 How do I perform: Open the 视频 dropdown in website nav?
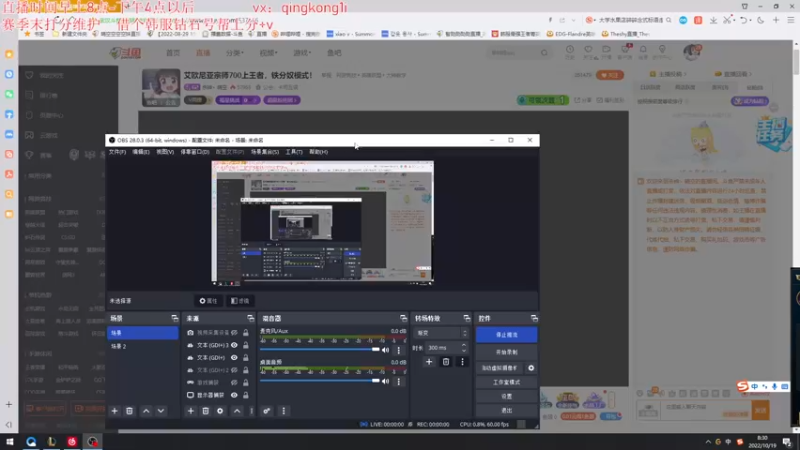tap(268, 53)
